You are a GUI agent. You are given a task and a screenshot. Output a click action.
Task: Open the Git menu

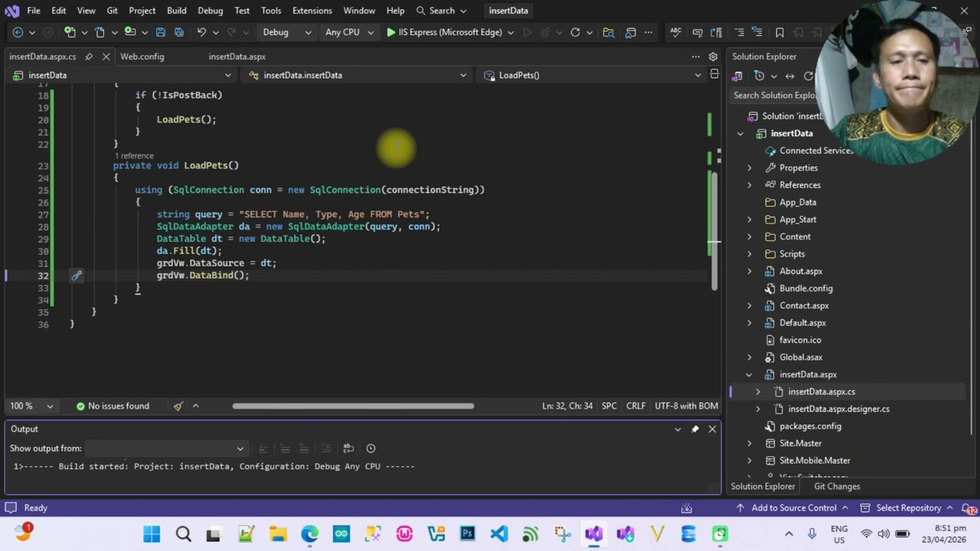tap(113, 11)
